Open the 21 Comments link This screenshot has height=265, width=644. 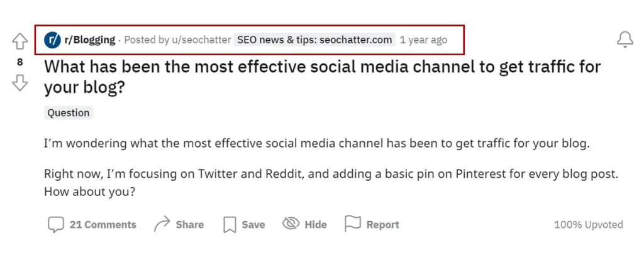pyautogui.click(x=103, y=225)
